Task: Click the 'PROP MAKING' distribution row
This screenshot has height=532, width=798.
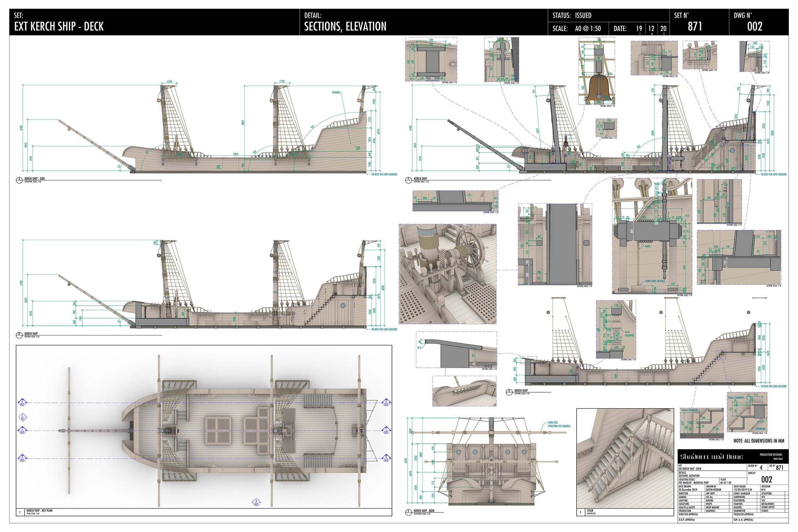Action: tap(719, 507)
